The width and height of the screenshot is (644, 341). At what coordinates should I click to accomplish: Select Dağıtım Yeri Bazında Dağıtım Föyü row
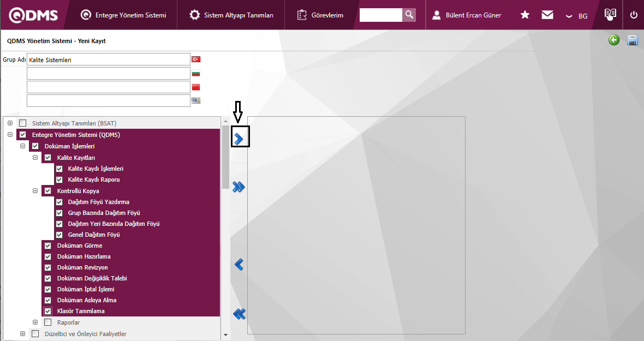click(x=137, y=224)
